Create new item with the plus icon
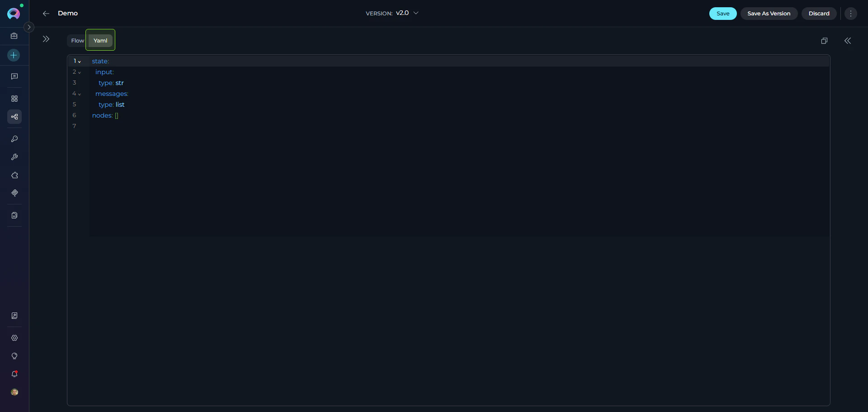Screen dimensions: 868x412 (x=14, y=55)
